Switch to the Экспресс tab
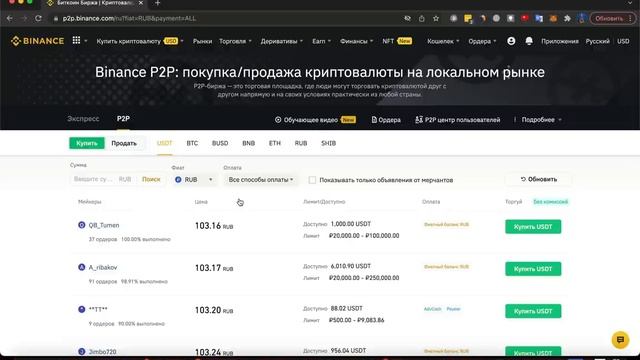 point(83,119)
